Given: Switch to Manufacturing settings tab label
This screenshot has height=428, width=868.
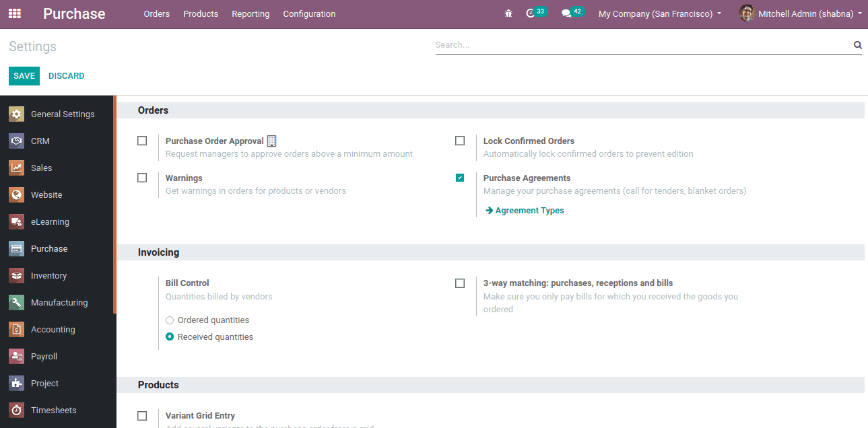Looking at the screenshot, I should [59, 303].
